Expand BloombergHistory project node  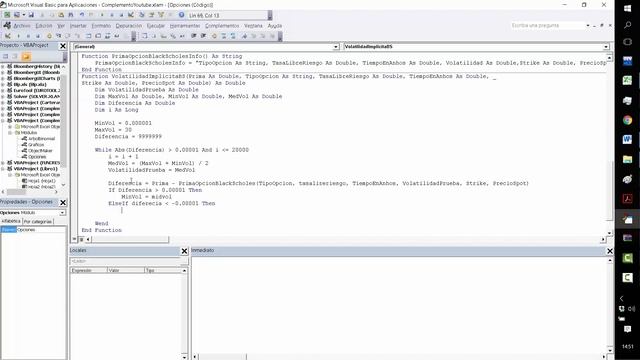pyautogui.click(x=3, y=66)
